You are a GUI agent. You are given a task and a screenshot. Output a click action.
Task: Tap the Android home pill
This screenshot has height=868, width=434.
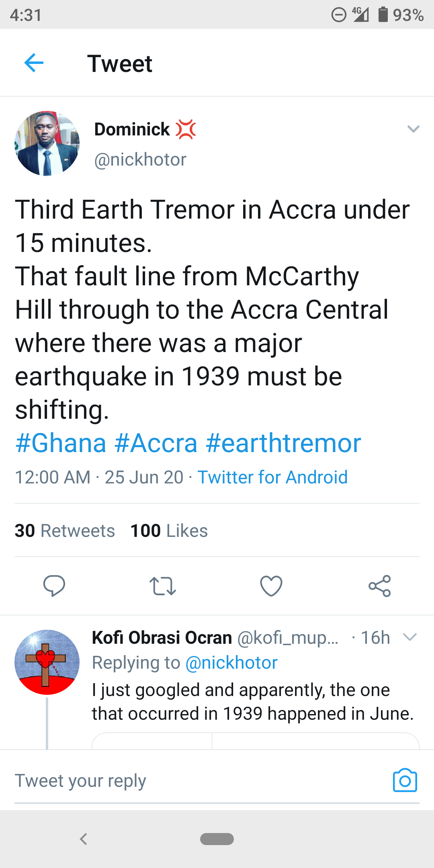[217, 839]
